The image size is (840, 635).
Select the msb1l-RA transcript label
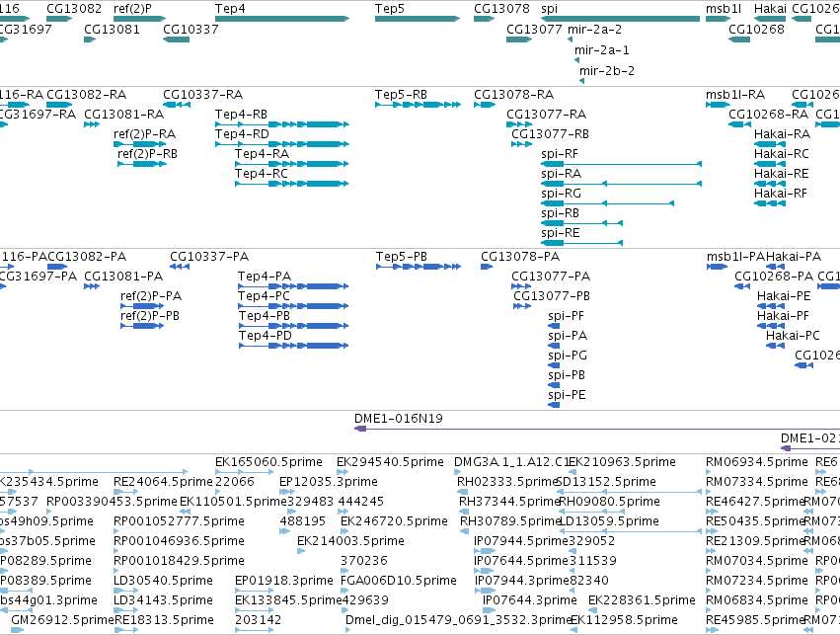[x=735, y=95]
